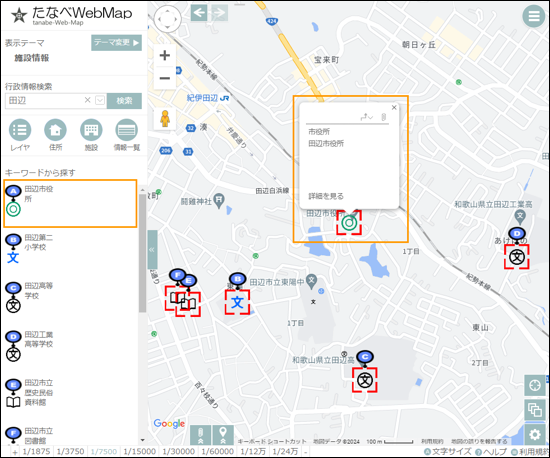
Task: Click the blue 文 school marker B on map
Action: [x=237, y=302]
